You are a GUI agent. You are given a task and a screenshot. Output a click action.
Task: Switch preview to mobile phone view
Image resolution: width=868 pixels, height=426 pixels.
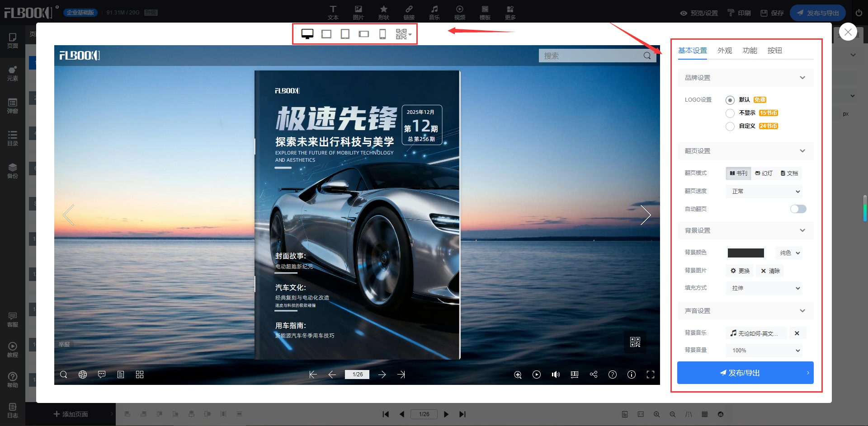click(382, 34)
